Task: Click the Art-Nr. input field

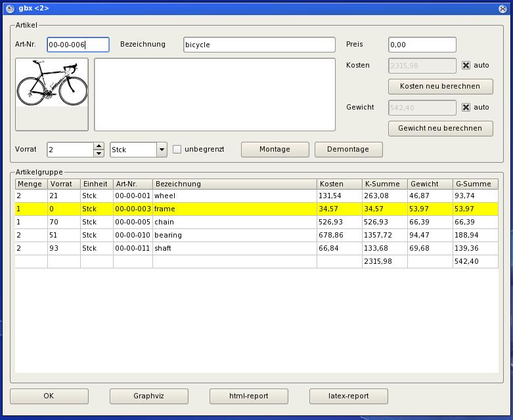Action: 78,45
